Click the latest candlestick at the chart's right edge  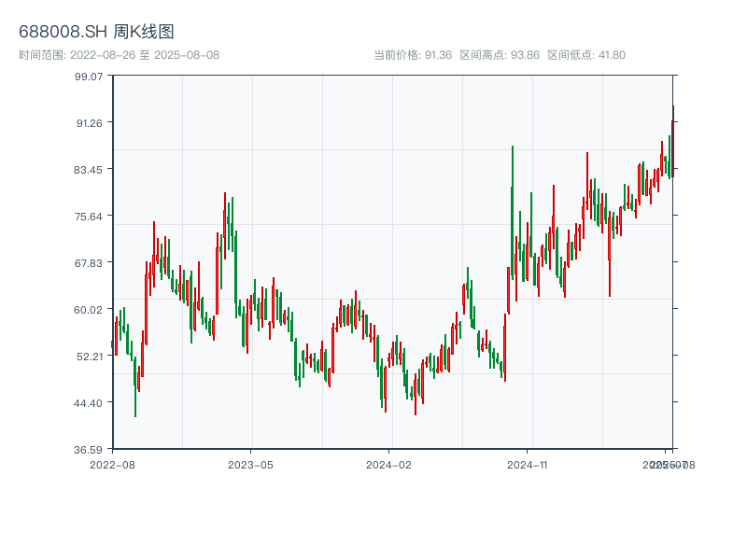click(672, 140)
